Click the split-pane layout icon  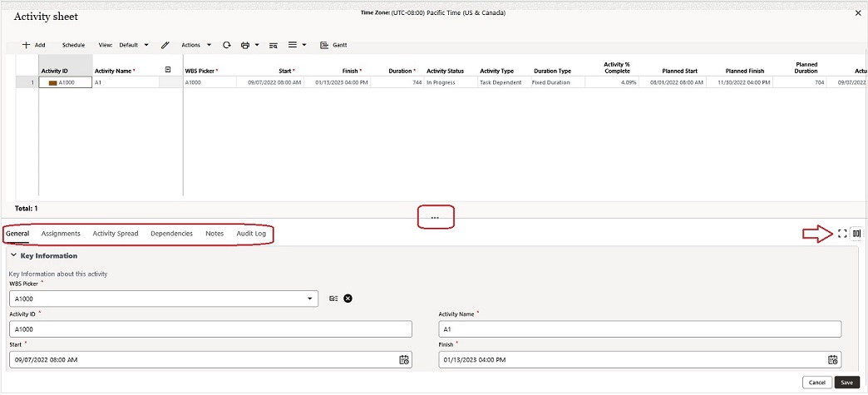pyautogui.click(x=856, y=234)
